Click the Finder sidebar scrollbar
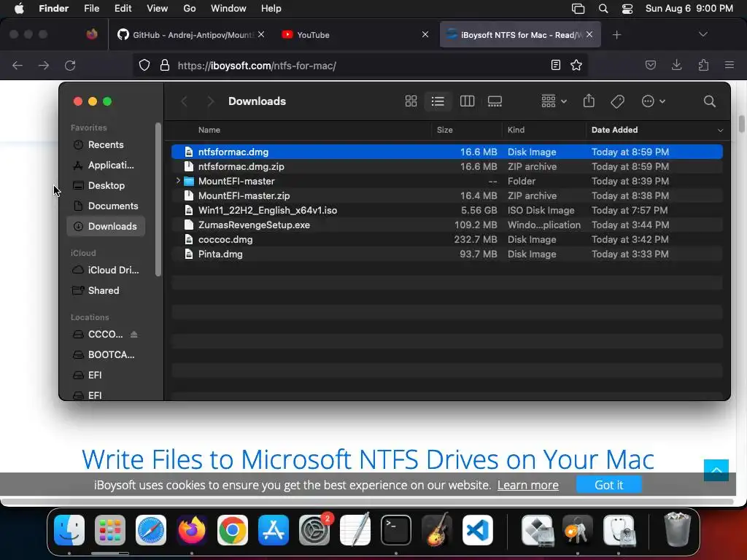Image resolution: width=747 pixels, height=560 pixels. (158, 200)
